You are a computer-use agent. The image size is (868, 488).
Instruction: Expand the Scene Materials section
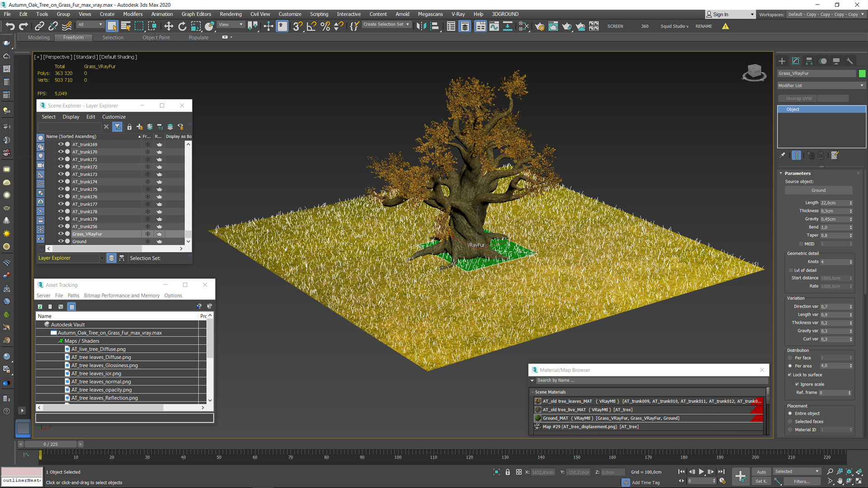pos(532,391)
